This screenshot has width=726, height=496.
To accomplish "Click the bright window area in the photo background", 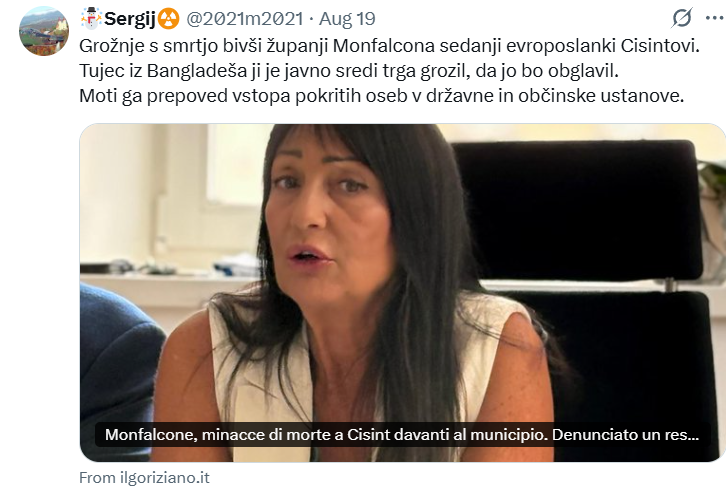I will (236, 164).
